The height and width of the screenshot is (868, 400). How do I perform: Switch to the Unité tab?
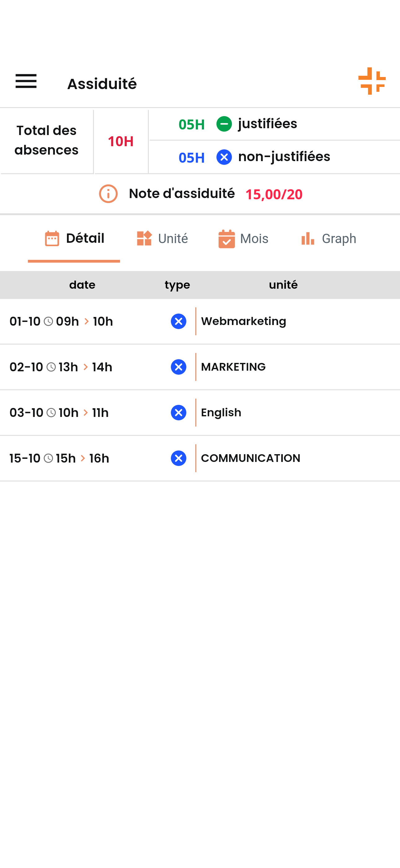click(162, 238)
